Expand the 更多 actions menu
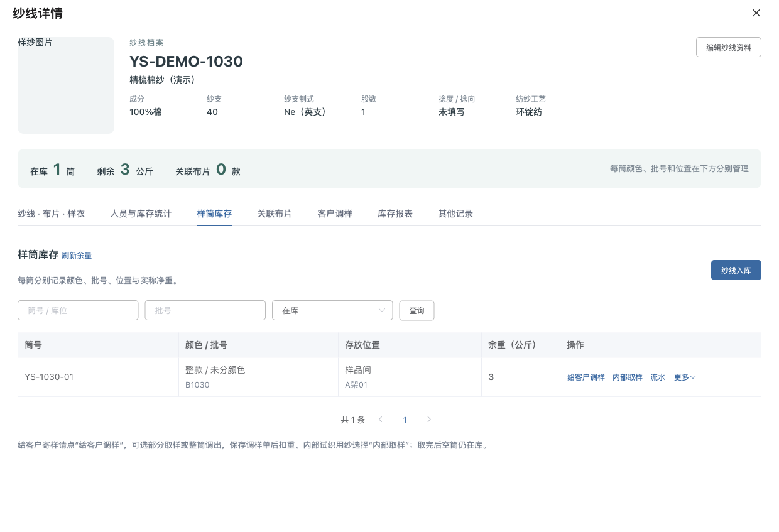This screenshot has height=532, width=779. click(x=685, y=377)
